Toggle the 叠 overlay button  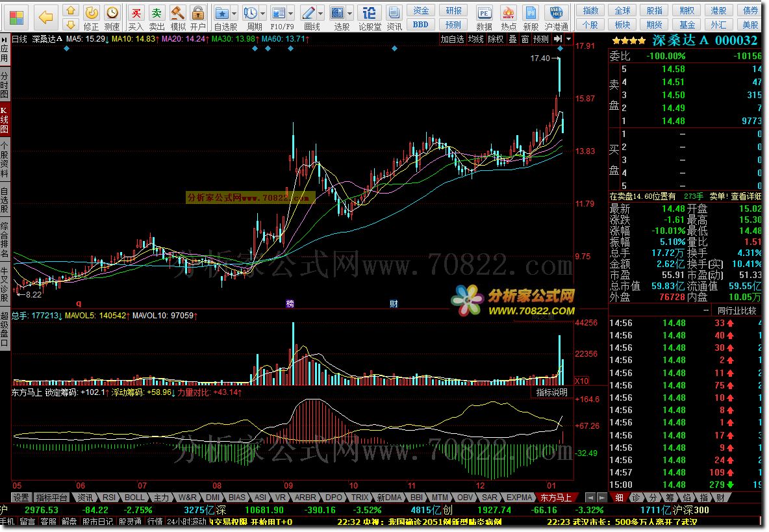512,39
